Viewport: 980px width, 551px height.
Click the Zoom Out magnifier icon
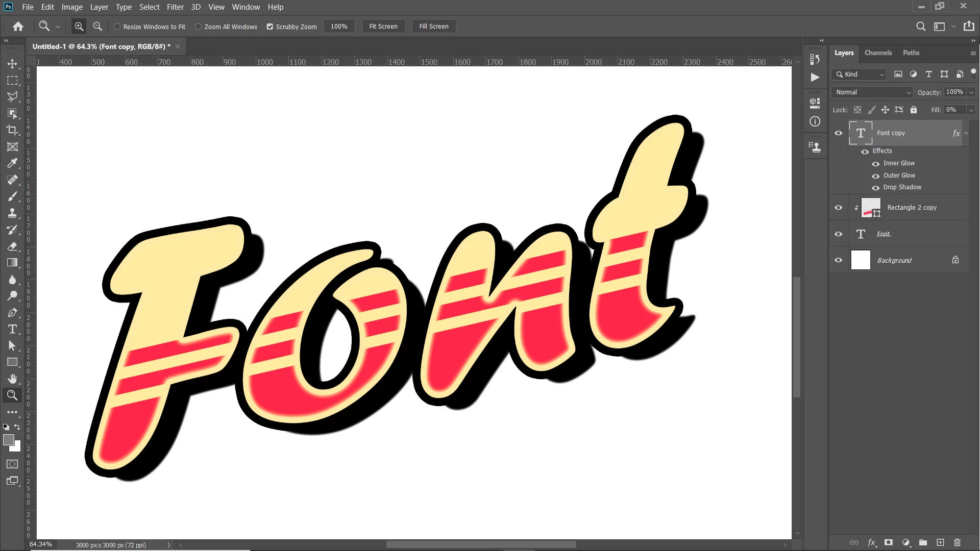coord(97,27)
